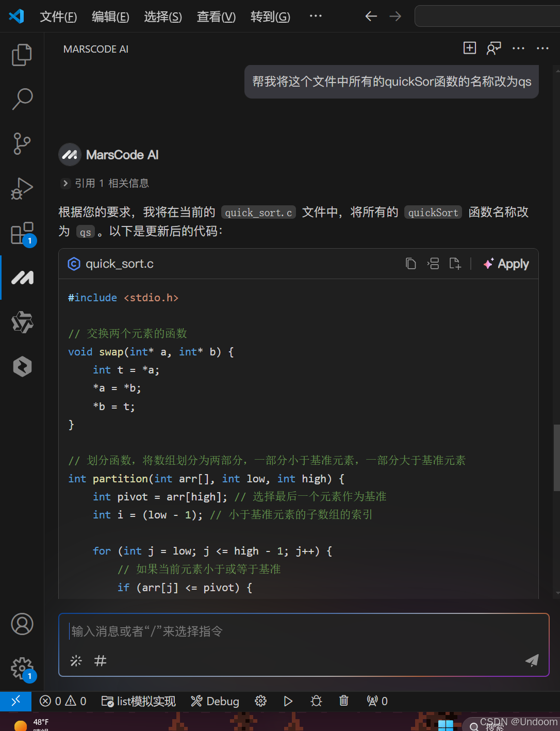Open the view's extra actions ellipsis
This screenshot has width=560, height=731.
point(542,48)
